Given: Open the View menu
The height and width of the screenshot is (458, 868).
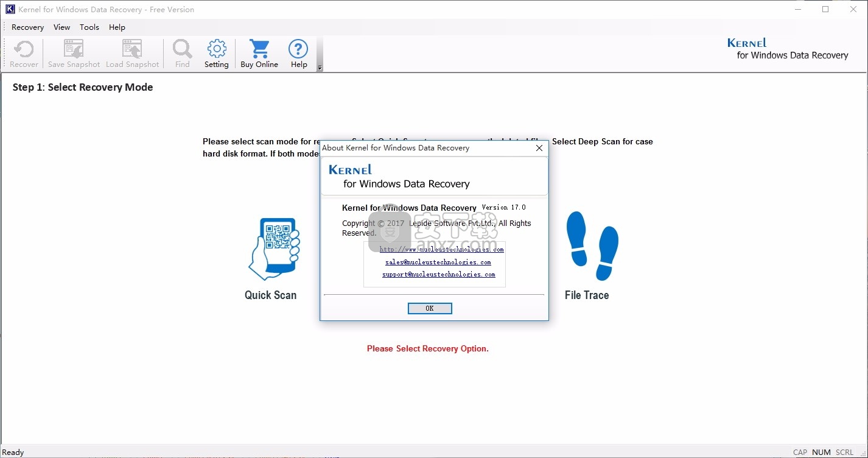Looking at the screenshot, I should tap(61, 27).
